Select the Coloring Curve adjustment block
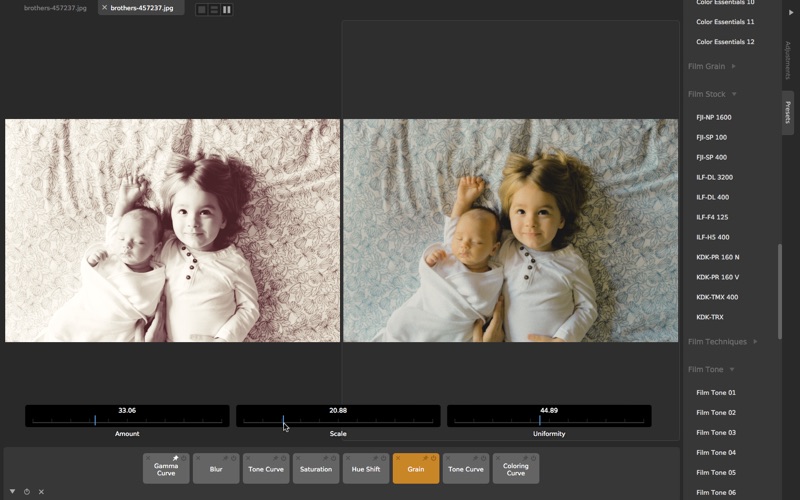This screenshot has width=800, height=500. 516,469
